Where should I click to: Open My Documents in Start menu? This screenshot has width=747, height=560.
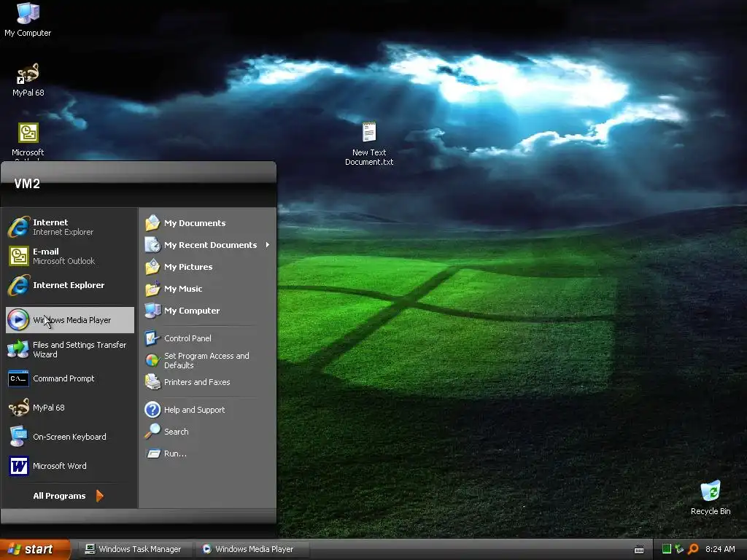(x=208, y=223)
